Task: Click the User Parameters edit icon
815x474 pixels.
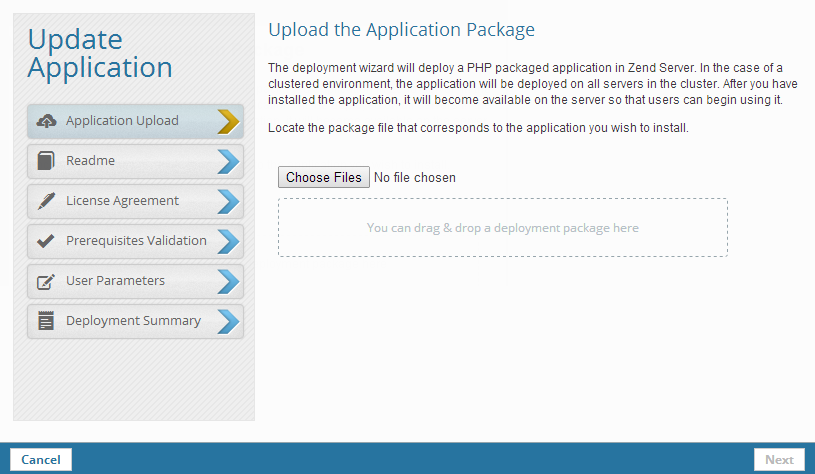Action: coord(46,281)
